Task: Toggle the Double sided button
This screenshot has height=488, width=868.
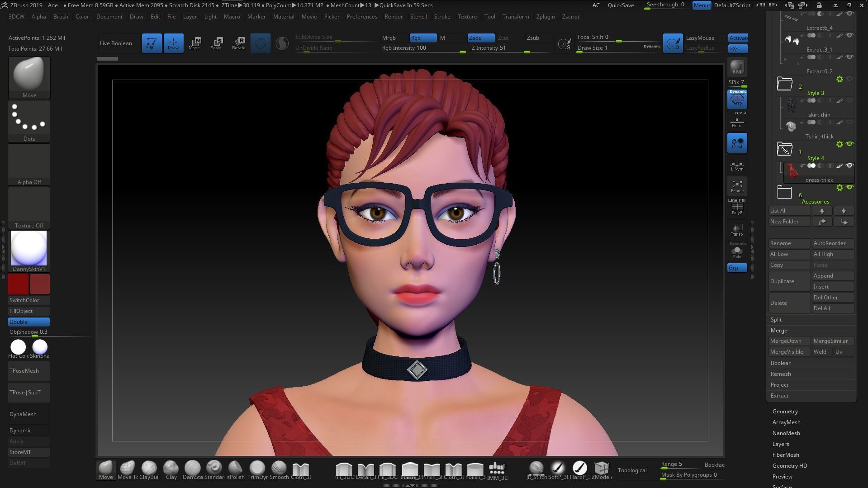Action: click(x=29, y=322)
